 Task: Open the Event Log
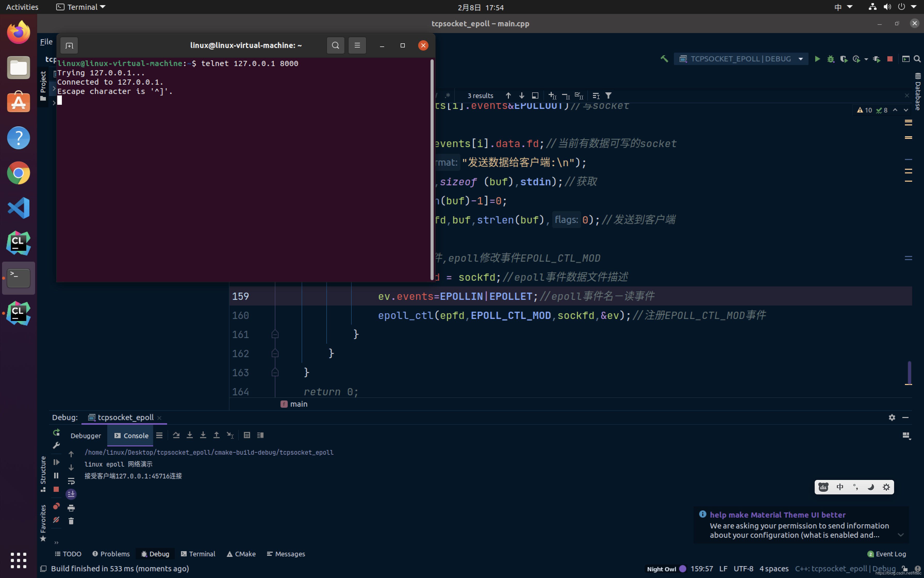coord(887,554)
